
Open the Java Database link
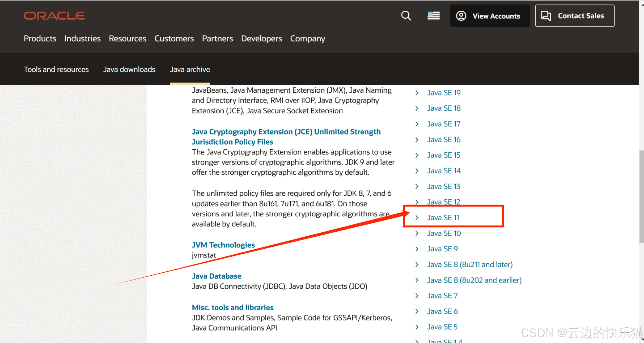(216, 276)
